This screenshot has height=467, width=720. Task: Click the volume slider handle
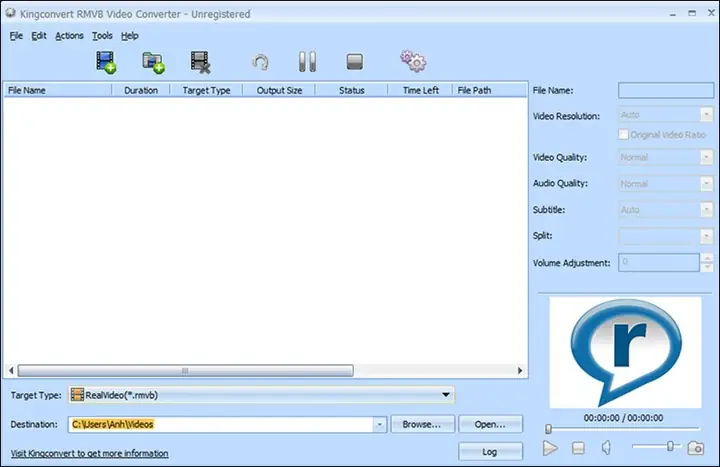(670, 446)
